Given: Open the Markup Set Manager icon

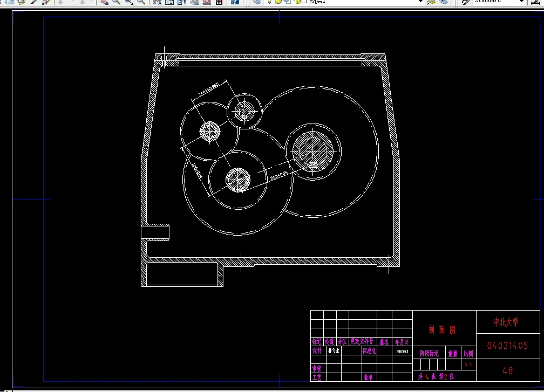Looking at the screenshot, I should pyautogui.click(x=206, y=2).
